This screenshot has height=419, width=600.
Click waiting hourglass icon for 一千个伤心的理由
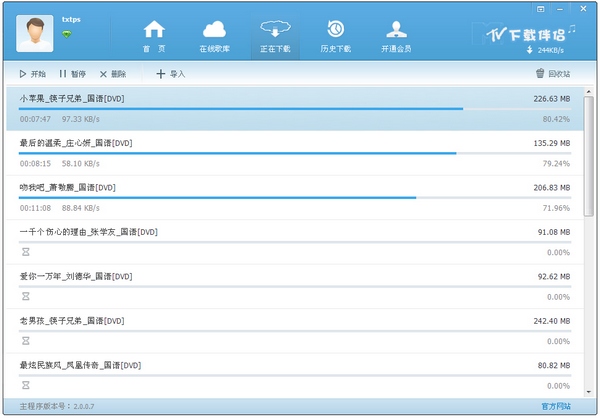(x=26, y=252)
